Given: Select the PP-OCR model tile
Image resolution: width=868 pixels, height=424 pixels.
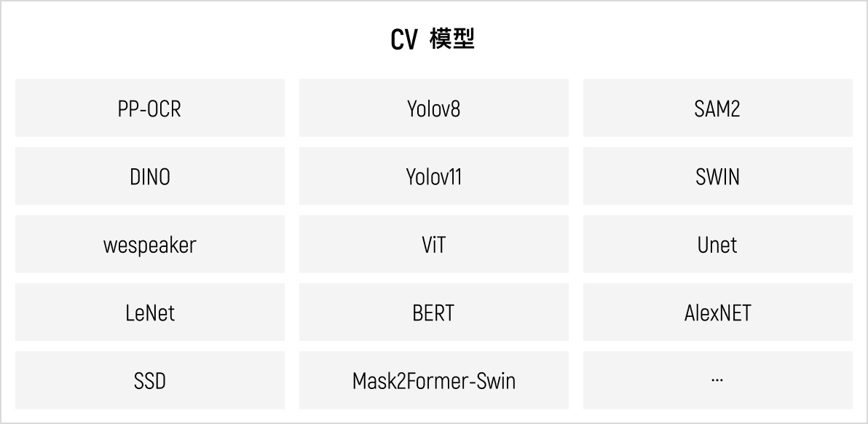Looking at the screenshot, I should tap(149, 108).
